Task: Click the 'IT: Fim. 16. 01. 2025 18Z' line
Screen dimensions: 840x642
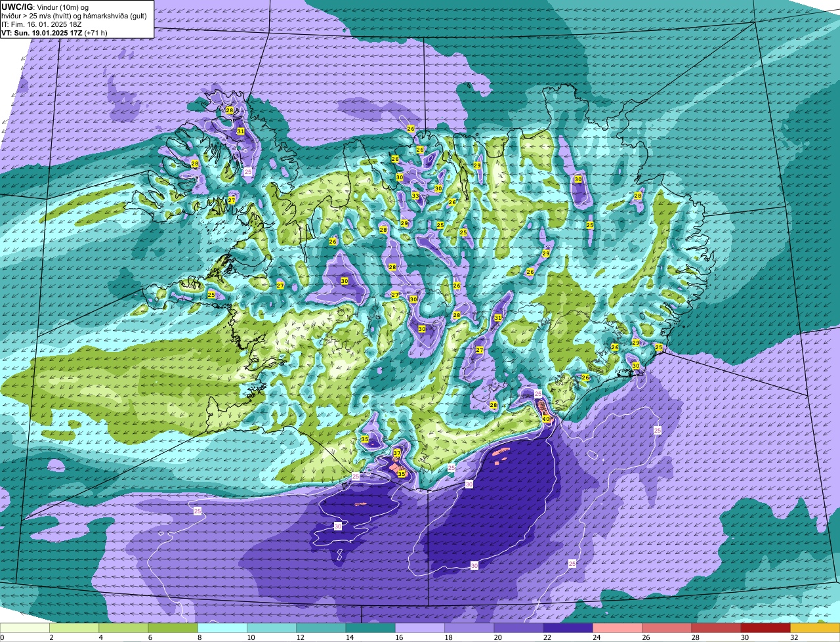Action: (x=42, y=24)
